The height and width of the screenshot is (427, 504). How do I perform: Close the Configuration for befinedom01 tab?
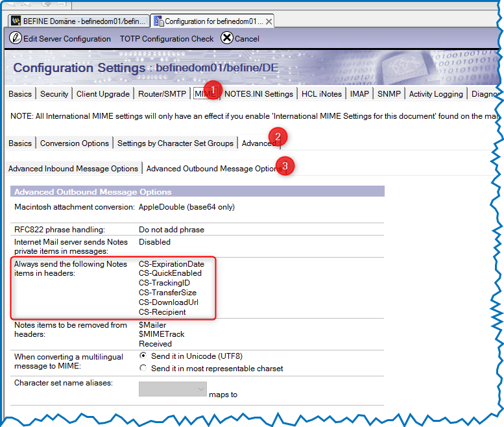269,21
